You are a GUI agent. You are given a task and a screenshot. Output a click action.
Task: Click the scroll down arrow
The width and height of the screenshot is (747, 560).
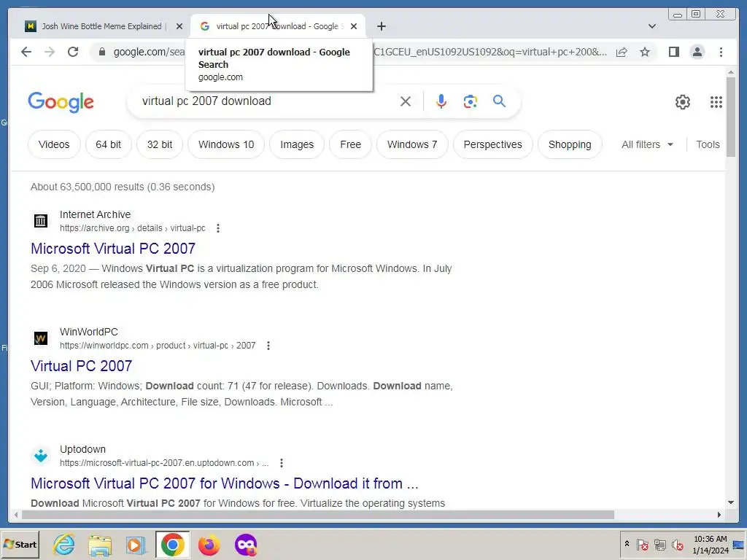(731, 502)
